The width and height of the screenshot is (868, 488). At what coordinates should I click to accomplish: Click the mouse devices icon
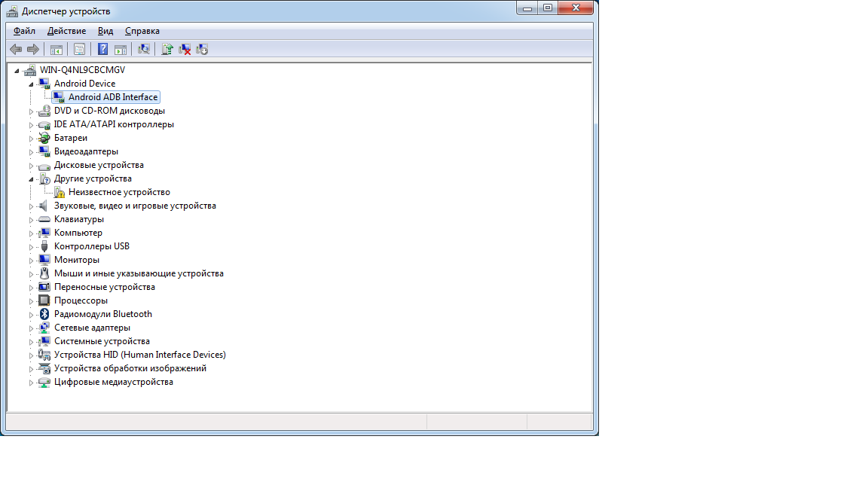tap(44, 274)
